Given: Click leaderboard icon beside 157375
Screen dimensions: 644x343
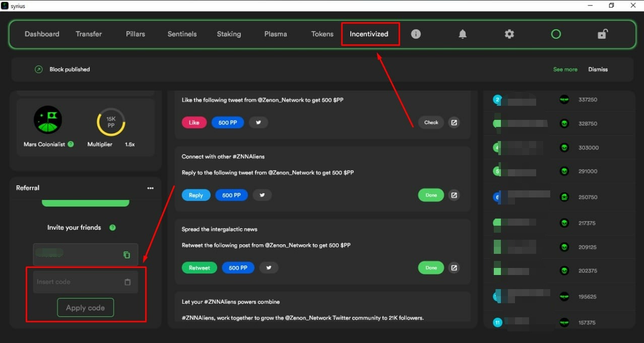Looking at the screenshot, I should pyautogui.click(x=564, y=322).
